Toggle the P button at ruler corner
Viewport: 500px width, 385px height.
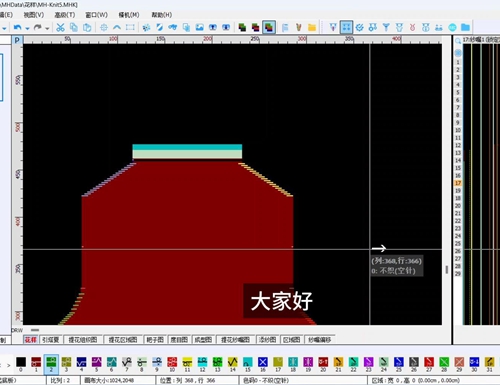point(17,40)
